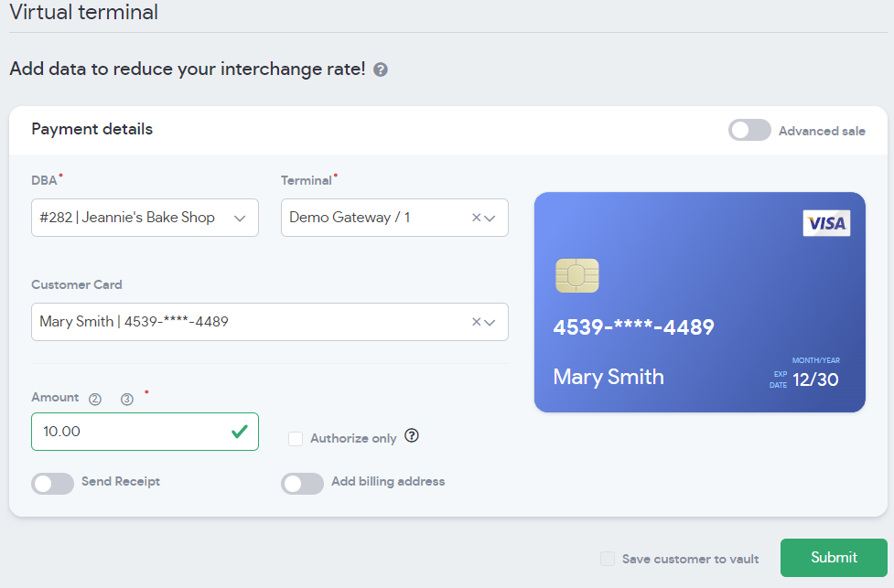The width and height of the screenshot is (894, 588).
Task: Clear the Terminal selection with the X
Action: pyautogui.click(x=476, y=218)
